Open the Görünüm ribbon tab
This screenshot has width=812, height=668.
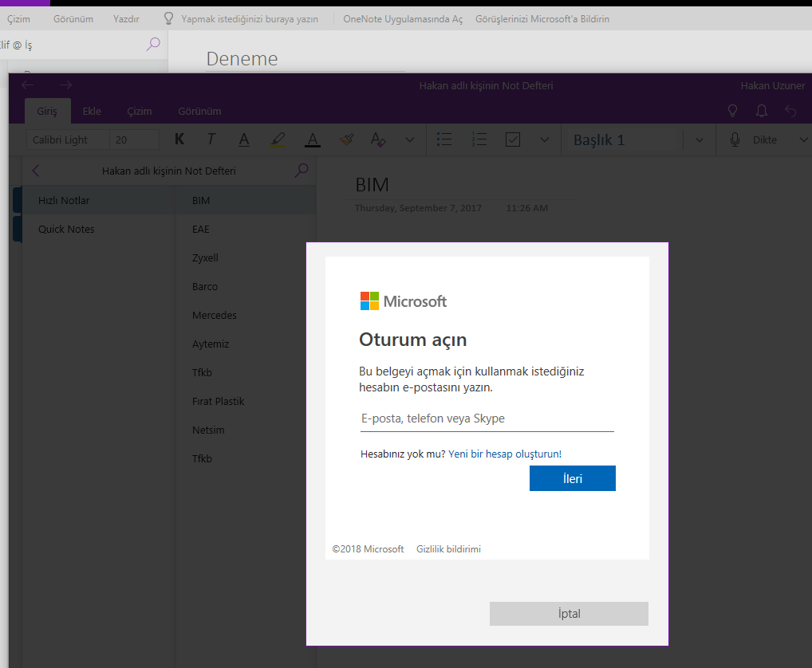(199, 112)
